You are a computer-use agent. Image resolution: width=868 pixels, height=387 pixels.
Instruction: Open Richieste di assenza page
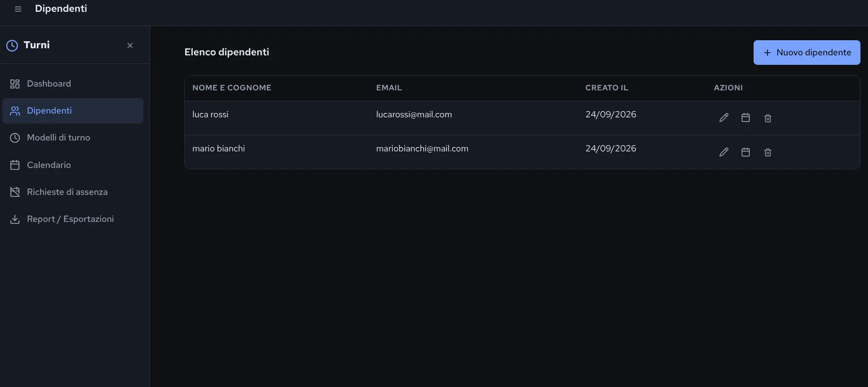tap(73, 192)
